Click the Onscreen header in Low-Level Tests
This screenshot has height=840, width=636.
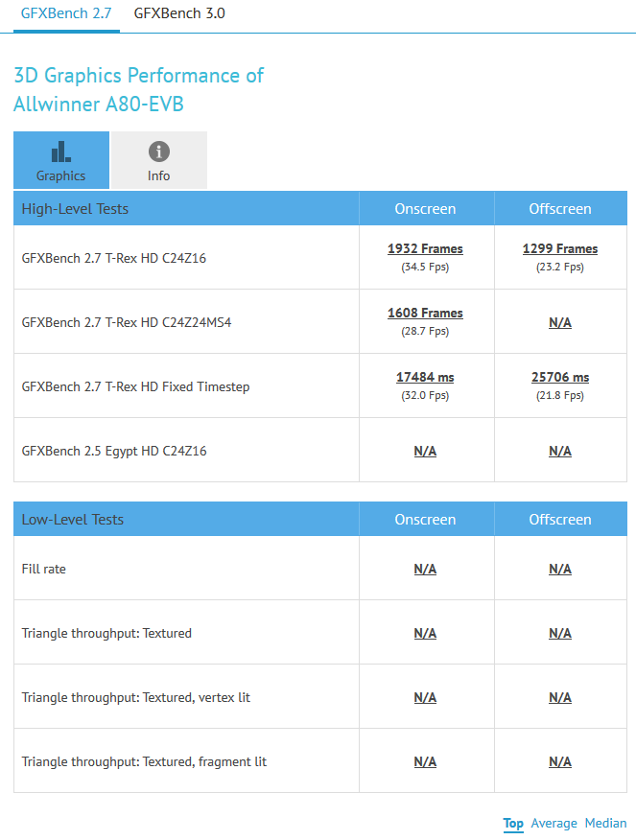(425, 520)
